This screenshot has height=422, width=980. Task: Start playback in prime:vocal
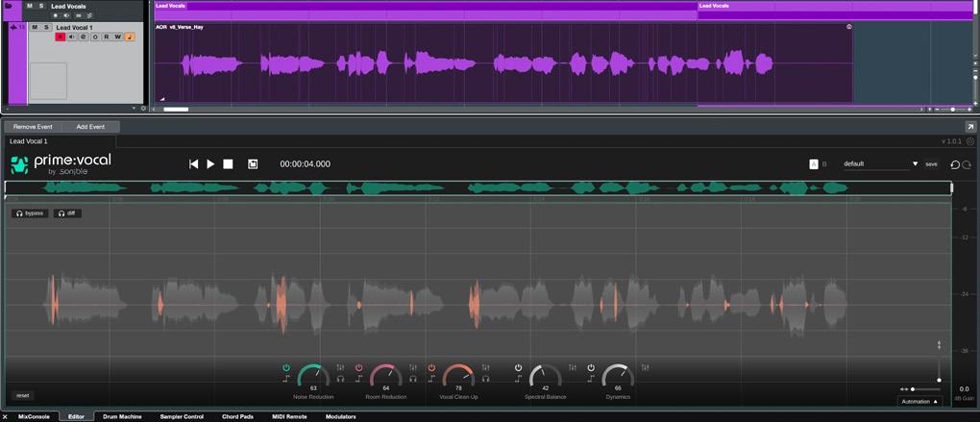click(210, 163)
